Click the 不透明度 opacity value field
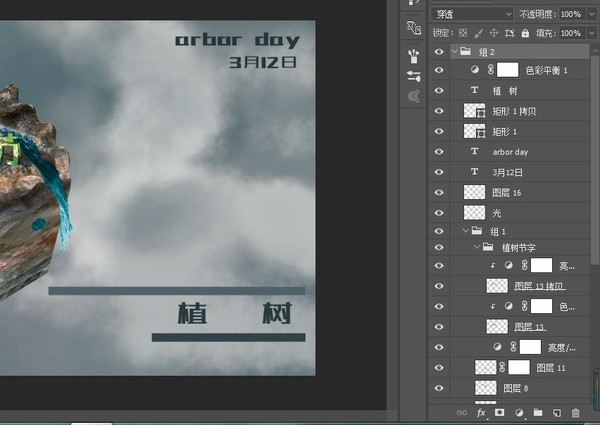This screenshot has height=425, width=600. 571,14
